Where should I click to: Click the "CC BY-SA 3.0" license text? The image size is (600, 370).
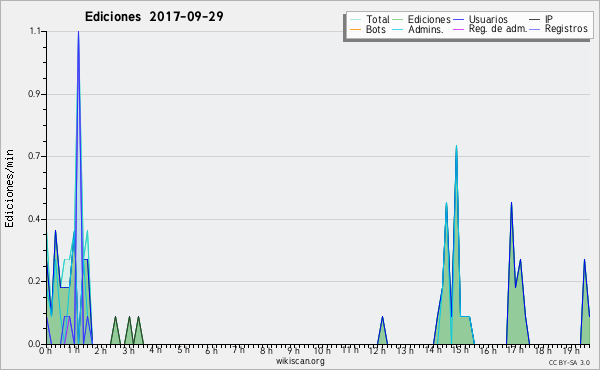(569, 363)
